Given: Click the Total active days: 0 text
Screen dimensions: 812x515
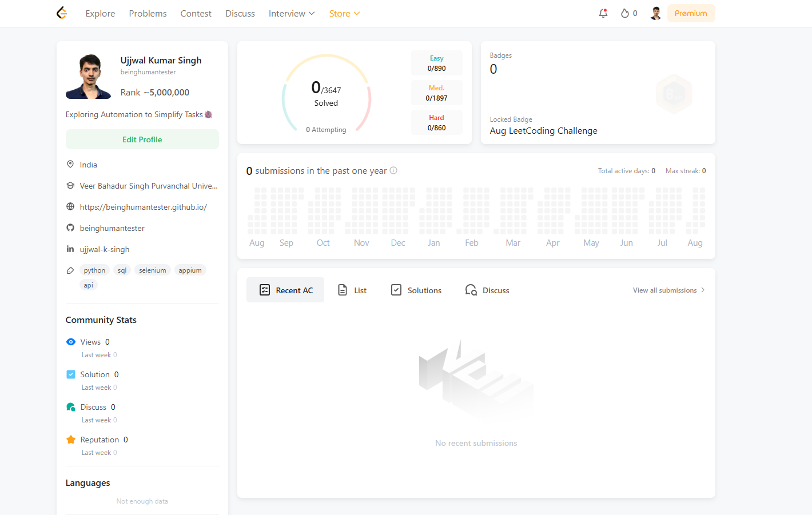Looking at the screenshot, I should (x=627, y=170).
